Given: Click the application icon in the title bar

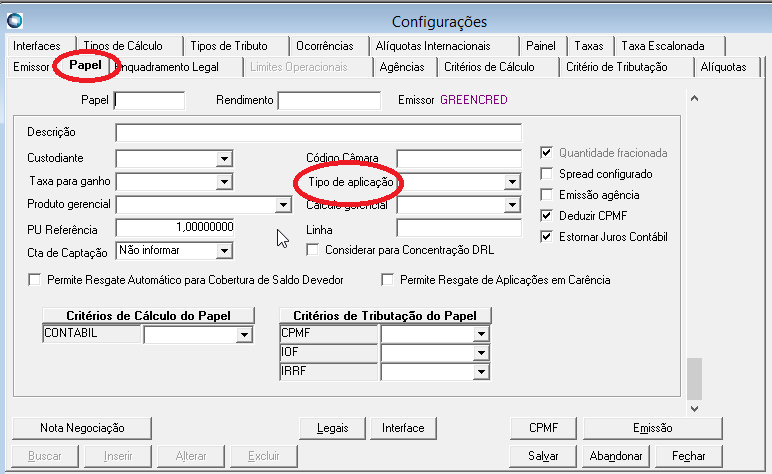Looking at the screenshot, I should click(15, 21).
